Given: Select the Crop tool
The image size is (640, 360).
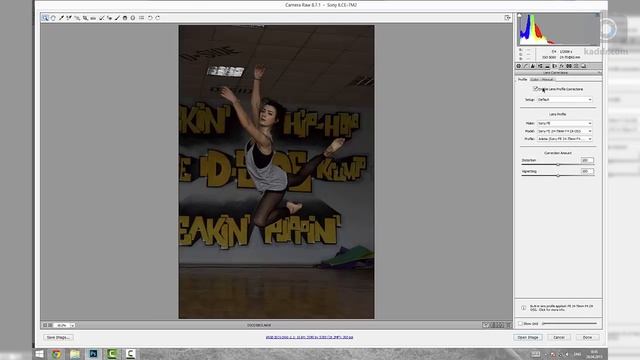Looking at the screenshot, I should [85, 18].
